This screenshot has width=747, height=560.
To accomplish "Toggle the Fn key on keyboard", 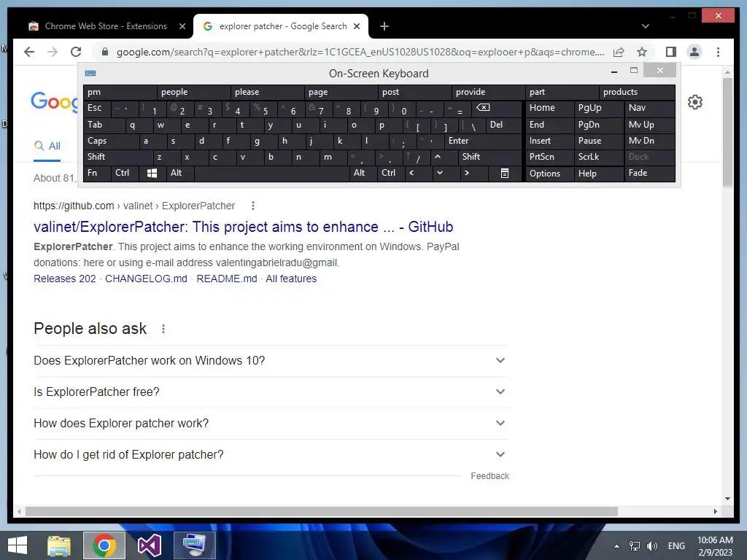I will click(97, 174).
